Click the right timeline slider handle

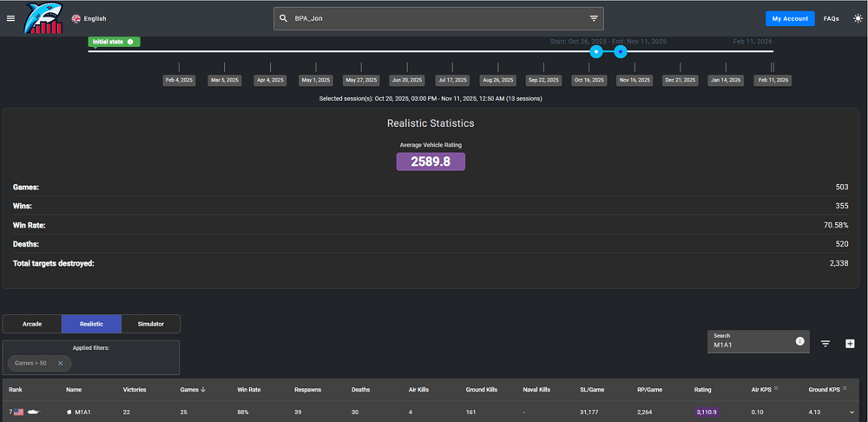[621, 52]
